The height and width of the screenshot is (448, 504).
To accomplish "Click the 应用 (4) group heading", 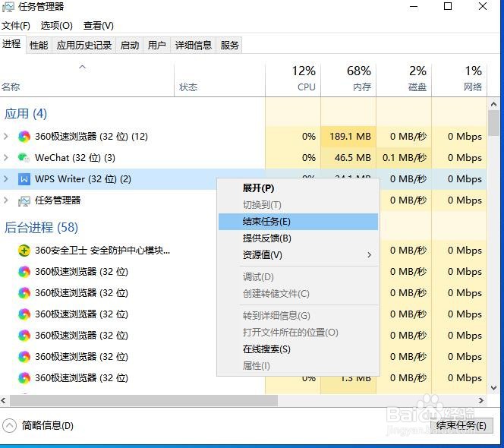I will click(x=26, y=114).
